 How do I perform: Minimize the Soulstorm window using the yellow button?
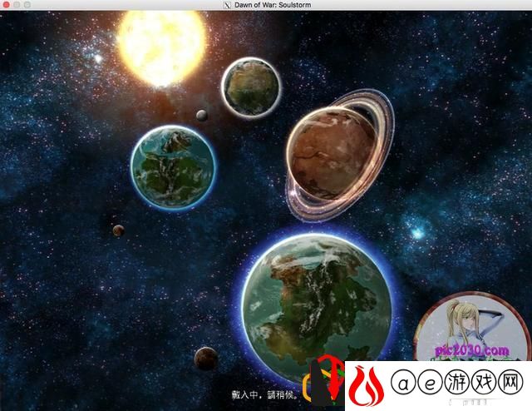pos(17,5)
